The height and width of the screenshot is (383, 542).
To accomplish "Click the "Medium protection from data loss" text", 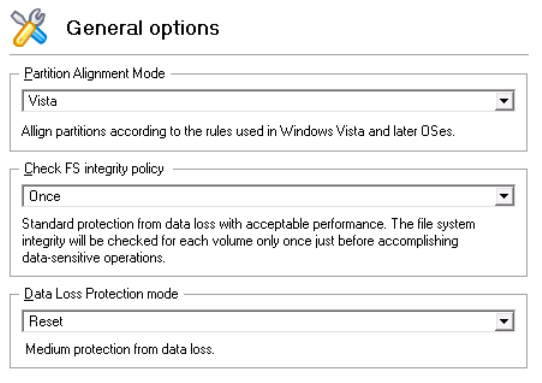I will point(120,349).
